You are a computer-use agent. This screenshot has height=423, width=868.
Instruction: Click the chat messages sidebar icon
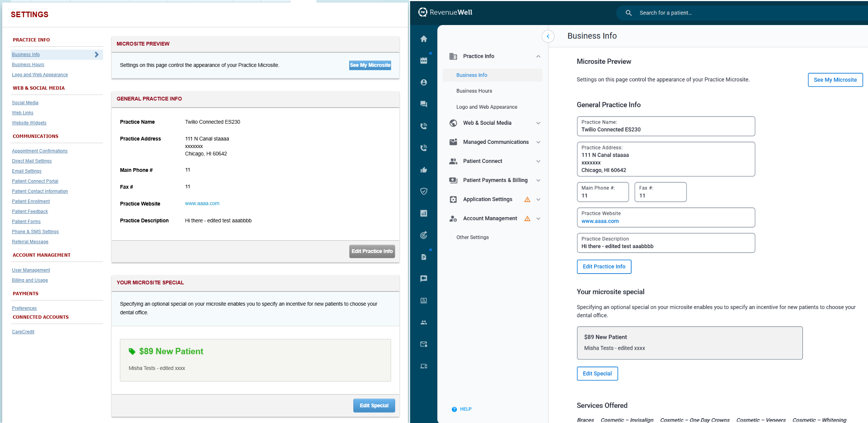pyautogui.click(x=424, y=104)
